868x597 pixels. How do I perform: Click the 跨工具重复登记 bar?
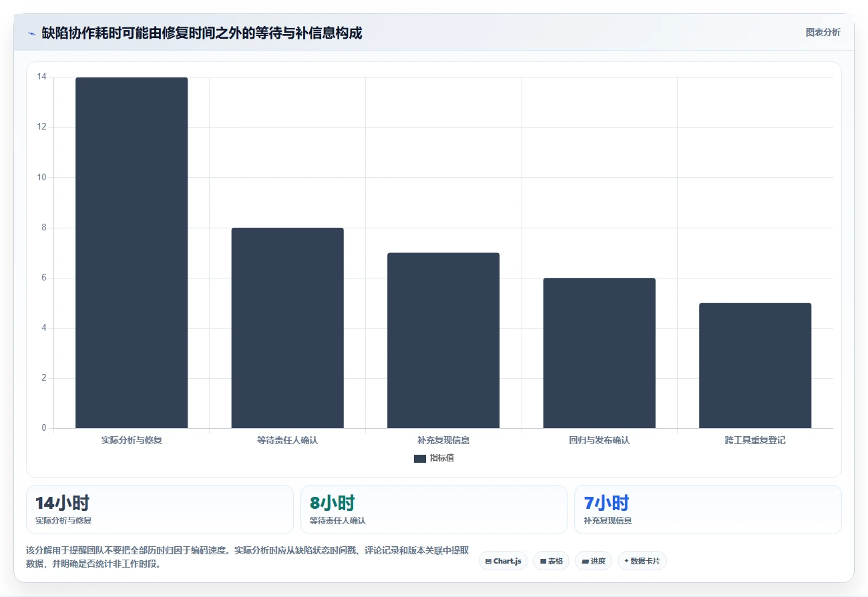pyautogui.click(x=755, y=365)
